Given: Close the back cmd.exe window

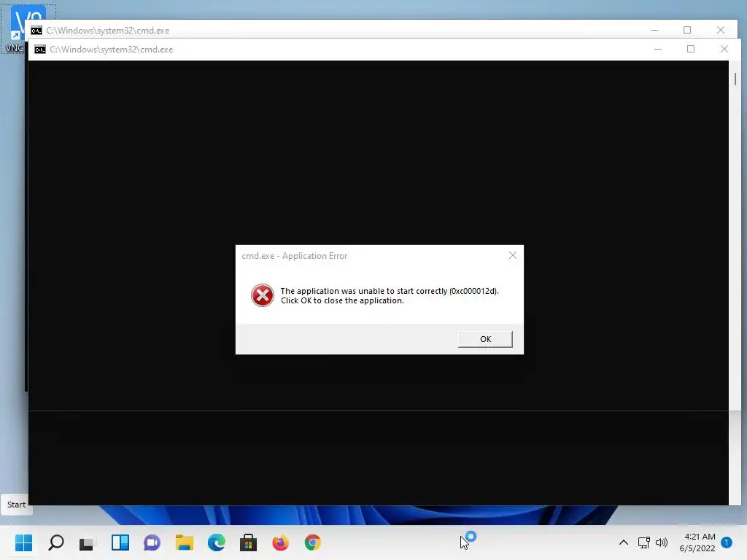Looking at the screenshot, I should (720, 30).
